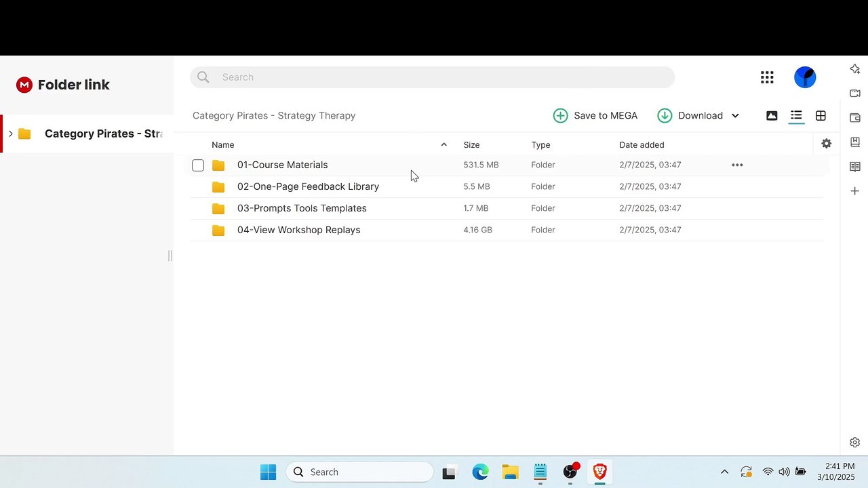
Task: Open the 01-Course Materials folder
Action: click(282, 165)
